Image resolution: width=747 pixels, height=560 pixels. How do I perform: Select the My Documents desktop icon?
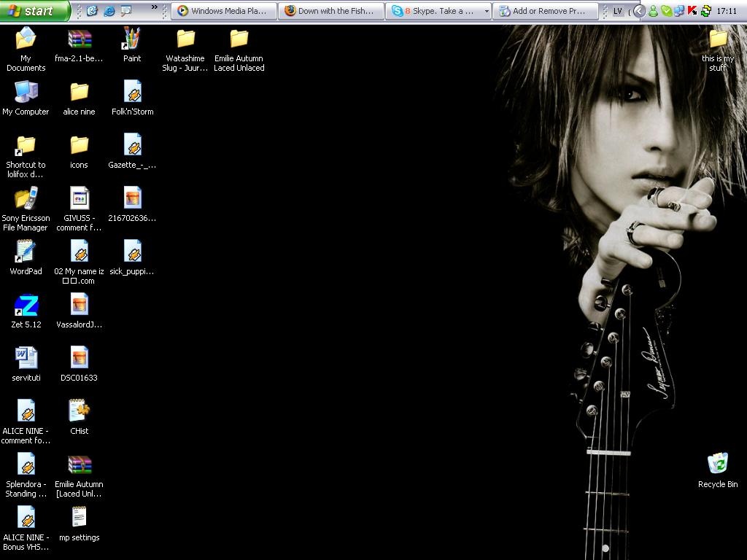26,49
